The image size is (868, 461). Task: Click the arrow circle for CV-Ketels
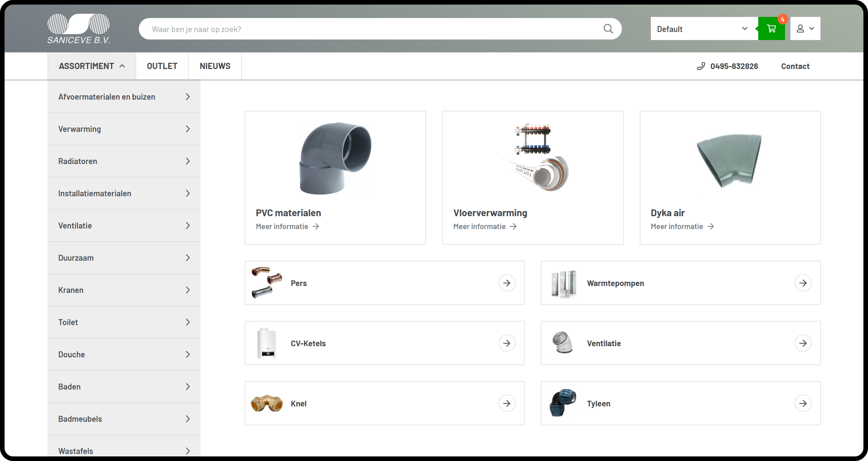[x=506, y=343]
